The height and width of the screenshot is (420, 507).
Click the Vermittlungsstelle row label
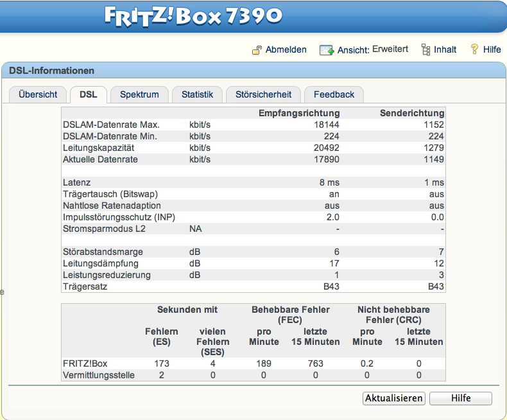[x=99, y=375]
